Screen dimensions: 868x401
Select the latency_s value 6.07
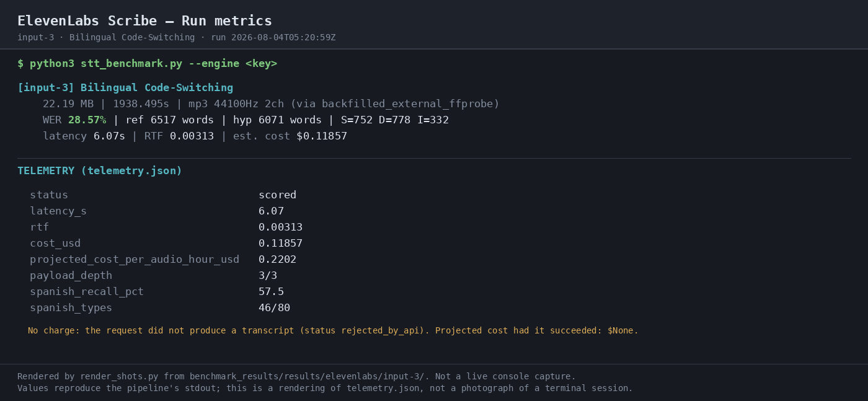[x=271, y=211]
